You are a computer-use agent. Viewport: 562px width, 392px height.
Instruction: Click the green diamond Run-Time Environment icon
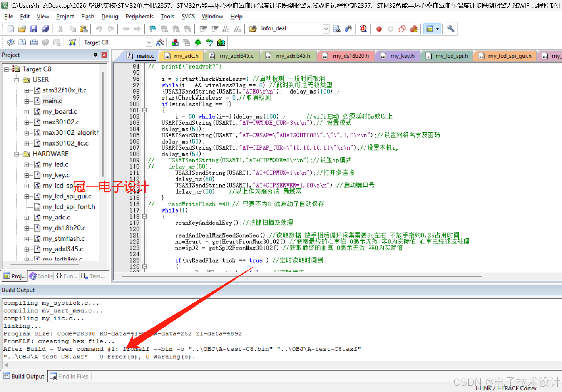point(198,42)
